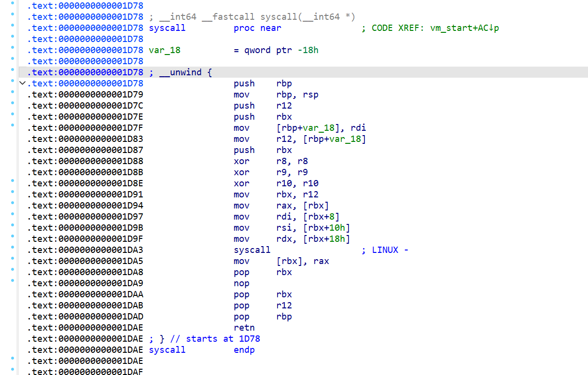
Task: Click address .text:0000000000001D9B
Action: [x=85, y=228]
